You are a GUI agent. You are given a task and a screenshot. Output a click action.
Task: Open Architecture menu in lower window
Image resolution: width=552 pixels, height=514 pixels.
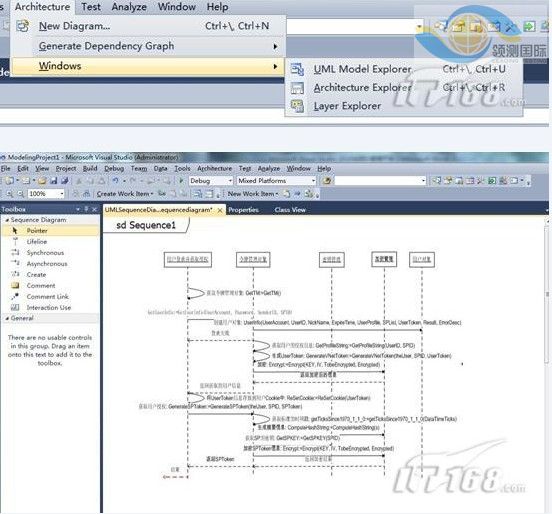pos(214,168)
